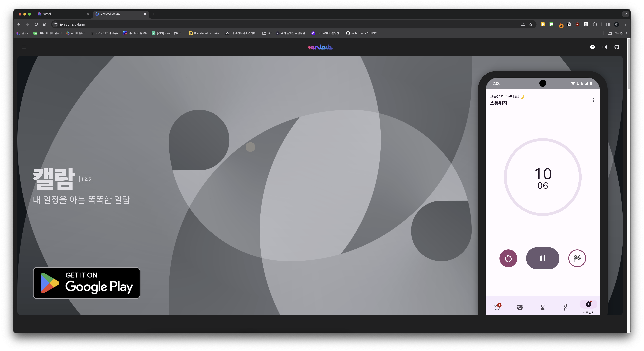Click the Instagram icon in header
Screen dimensions: 644x351
click(x=604, y=47)
